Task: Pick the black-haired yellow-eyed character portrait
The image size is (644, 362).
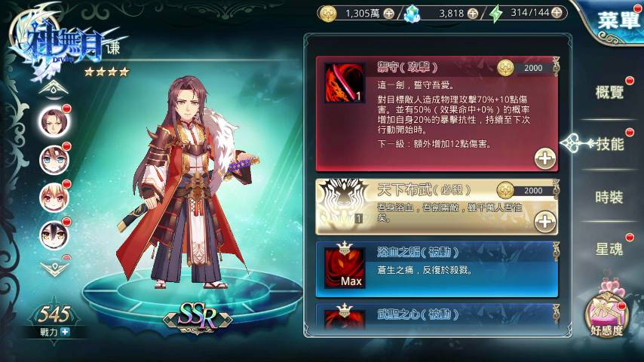Action: click(x=54, y=235)
